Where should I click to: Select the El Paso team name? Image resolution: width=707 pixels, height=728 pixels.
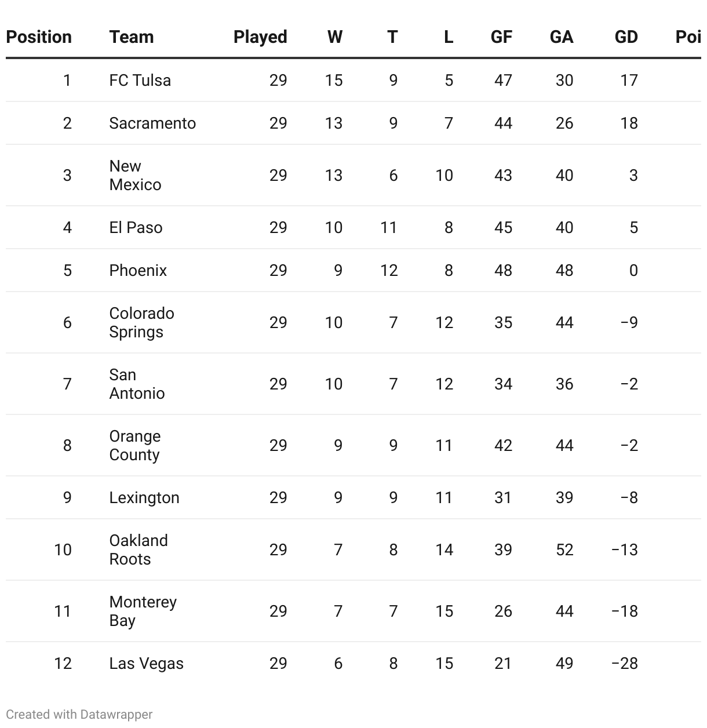click(x=136, y=227)
